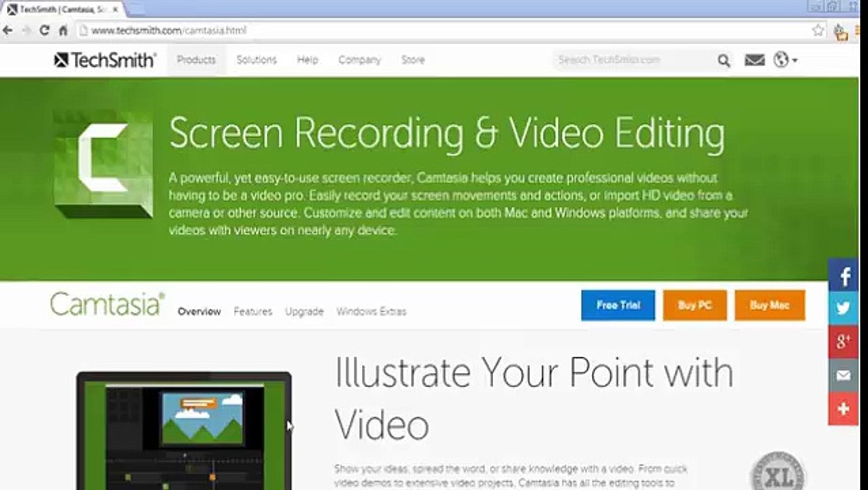The height and width of the screenshot is (490, 868).
Task: Click the search magnifier icon
Action: pos(724,61)
